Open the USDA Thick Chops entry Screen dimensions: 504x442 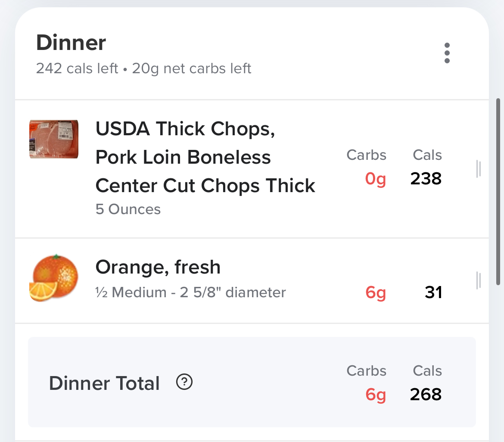click(x=205, y=157)
